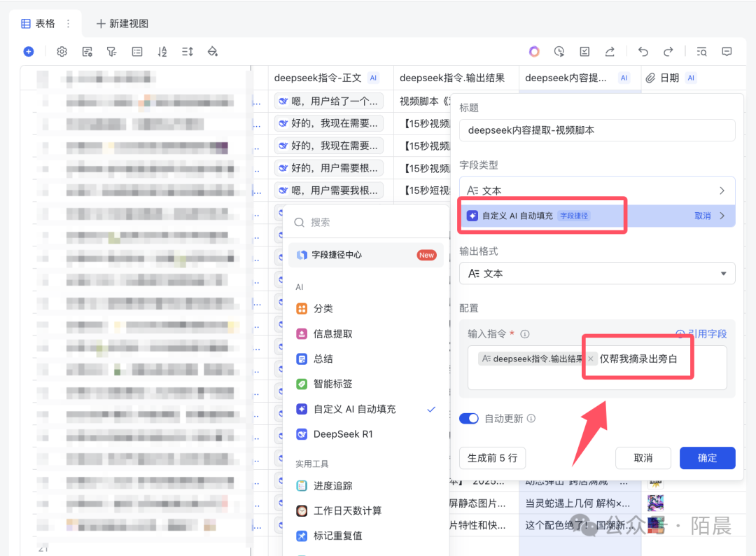
Task: Open 字段捷径中心 entry
Action: tap(366, 255)
